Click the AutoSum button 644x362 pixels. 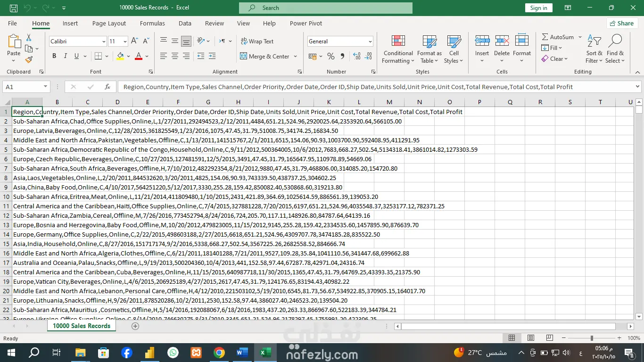pyautogui.click(x=558, y=37)
